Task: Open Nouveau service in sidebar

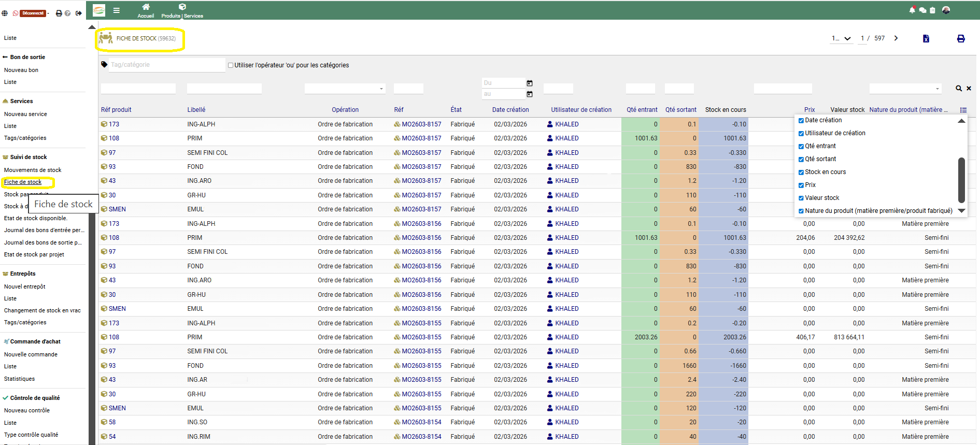Action: coord(25,114)
